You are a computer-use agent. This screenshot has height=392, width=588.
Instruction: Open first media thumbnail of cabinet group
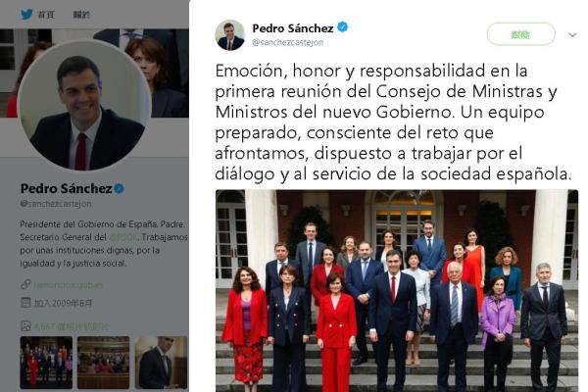tap(46, 363)
